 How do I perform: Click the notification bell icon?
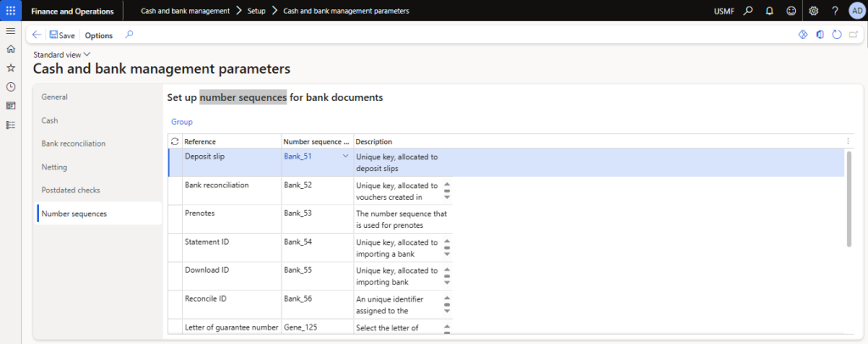[769, 11]
